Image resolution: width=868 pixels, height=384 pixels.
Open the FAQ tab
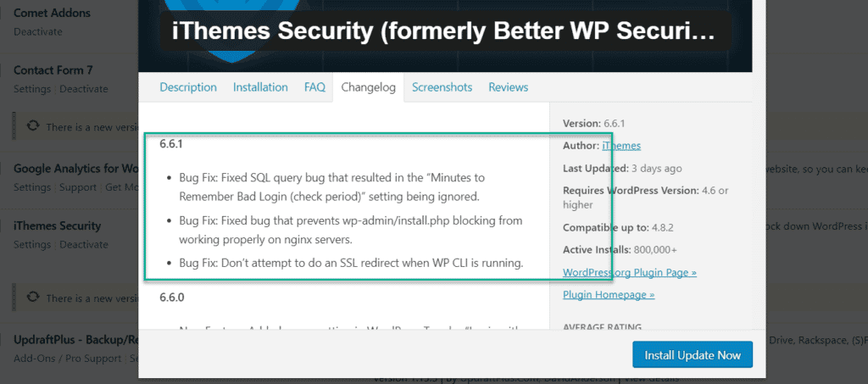click(x=314, y=87)
